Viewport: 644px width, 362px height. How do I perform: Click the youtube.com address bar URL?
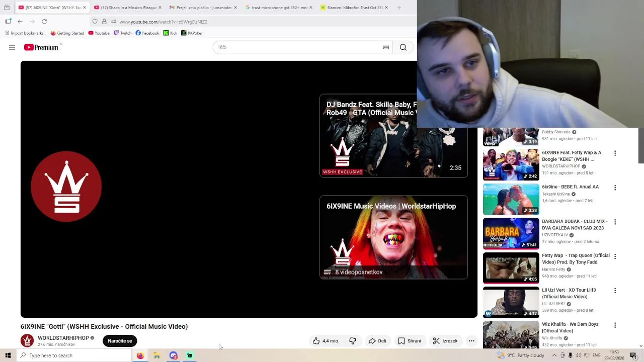click(164, 22)
